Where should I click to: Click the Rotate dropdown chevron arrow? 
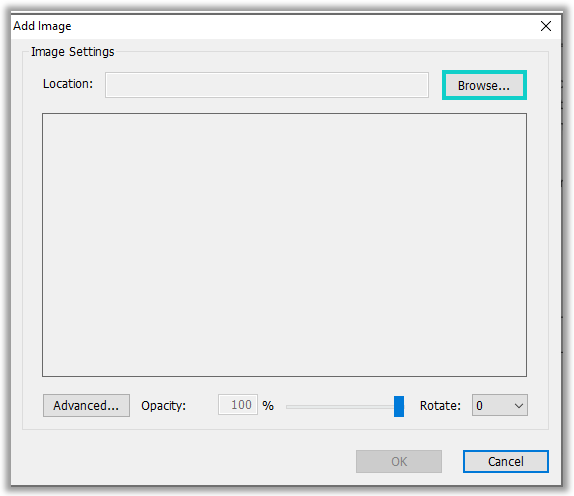coord(518,406)
